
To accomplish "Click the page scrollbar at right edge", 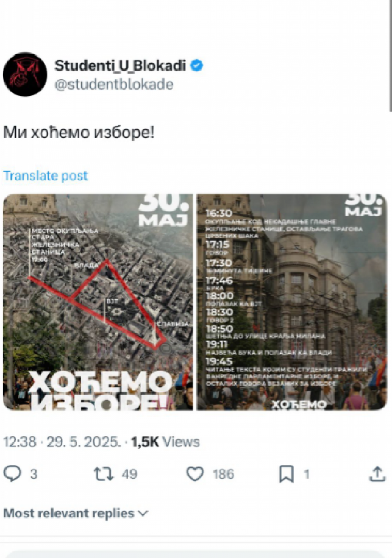I will [x=390, y=56].
